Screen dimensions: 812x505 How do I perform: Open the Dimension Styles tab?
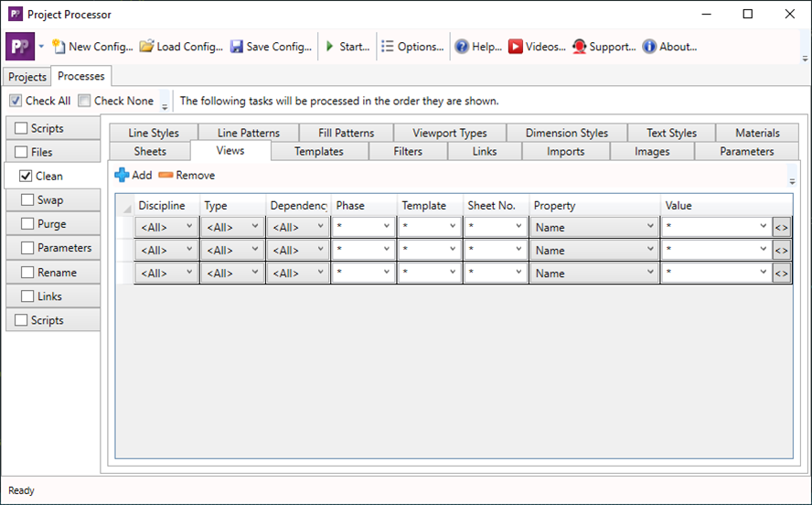coord(567,134)
